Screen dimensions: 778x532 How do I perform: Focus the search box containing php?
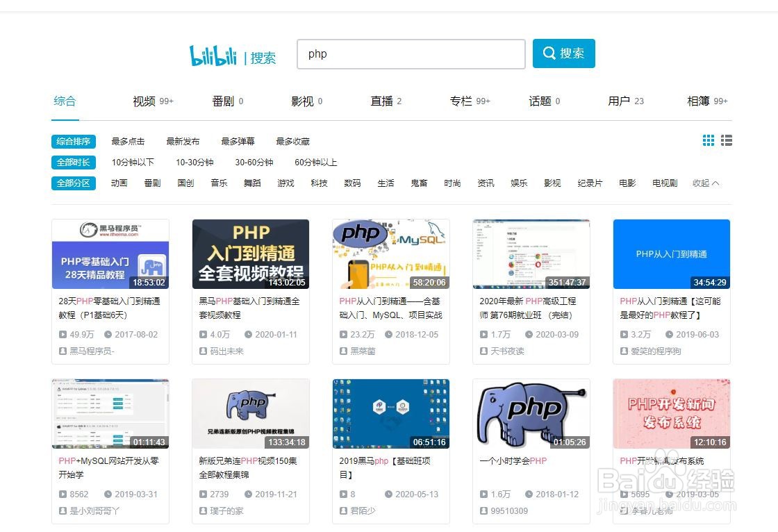411,54
